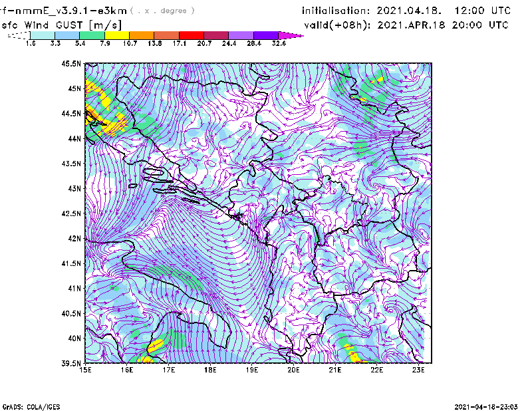This screenshot has width=532, height=411.
Task: Click the green 5.4–7.9 legend swatch
Action: coord(92,35)
